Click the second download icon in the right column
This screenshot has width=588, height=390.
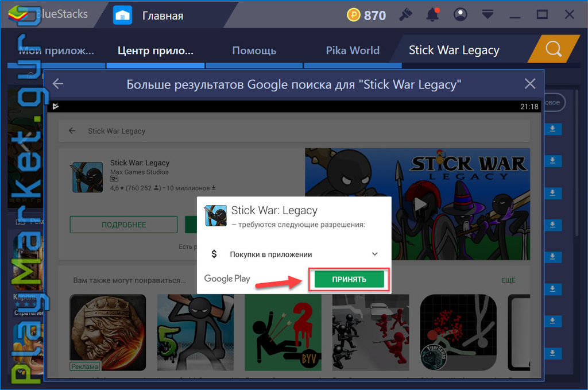[x=552, y=161]
